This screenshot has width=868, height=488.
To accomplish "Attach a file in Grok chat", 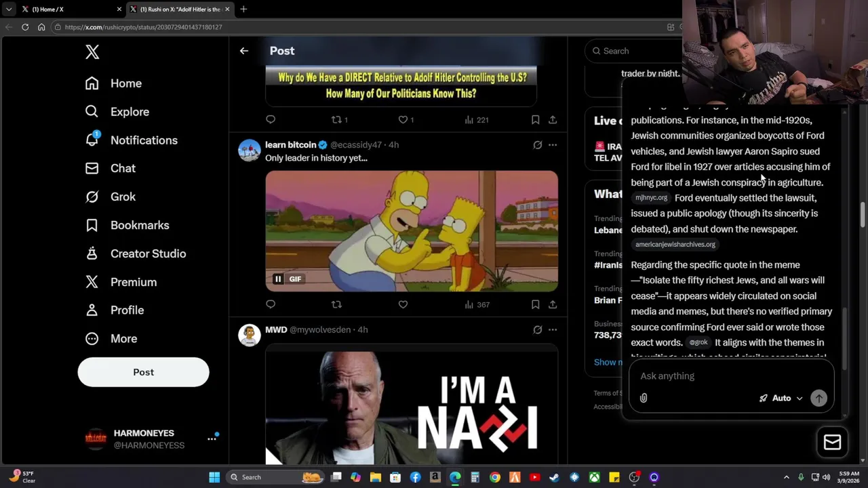I will pyautogui.click(x=644, y=399).
